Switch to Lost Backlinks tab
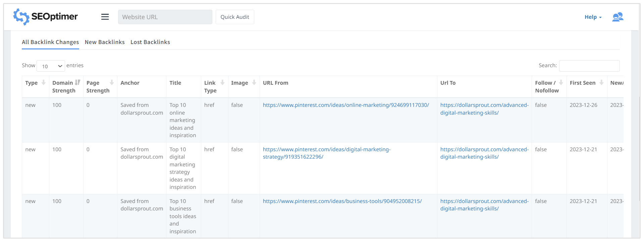 pyautogui.click(x=150, y=42)
